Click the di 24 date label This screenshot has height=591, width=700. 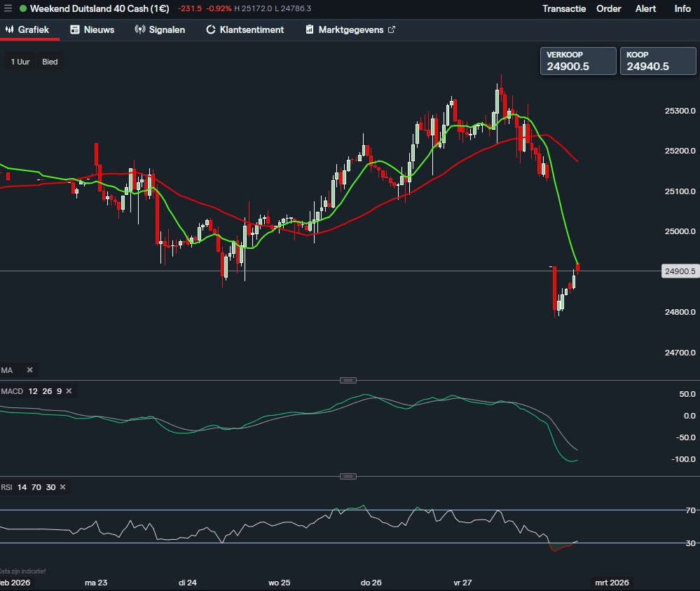[188, 583]
